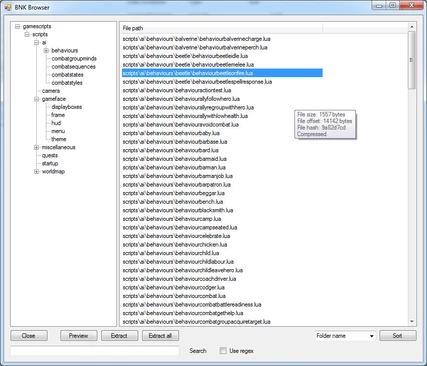The image size is (427, 366).
Task: Select file behaviourcombatbattlereadiness.lua
Action: coord(192,304)
